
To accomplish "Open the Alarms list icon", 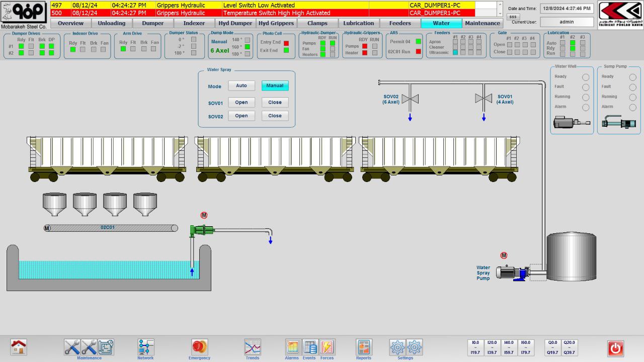I will click(x=292, y=347).
